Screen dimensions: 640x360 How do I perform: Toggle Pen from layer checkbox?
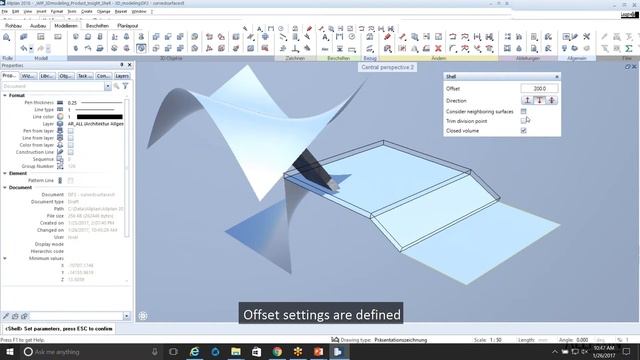coord(71,131)
